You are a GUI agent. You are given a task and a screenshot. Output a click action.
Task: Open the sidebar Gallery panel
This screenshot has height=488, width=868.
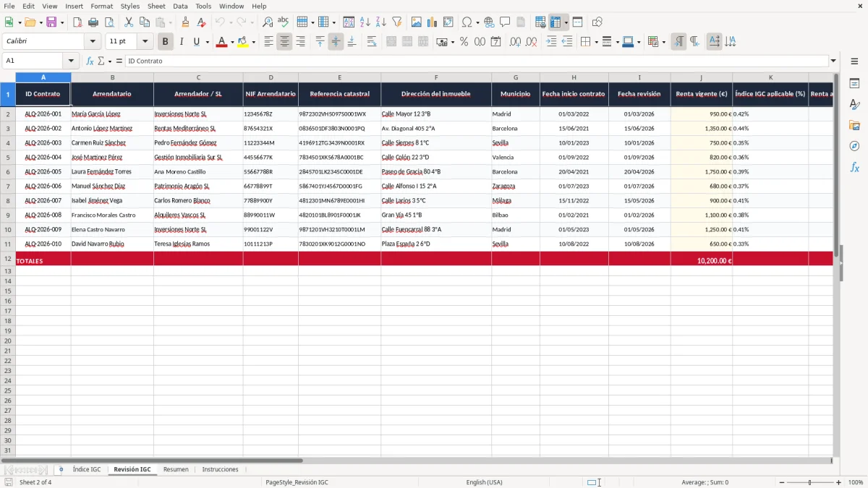(x=854, y=126)
